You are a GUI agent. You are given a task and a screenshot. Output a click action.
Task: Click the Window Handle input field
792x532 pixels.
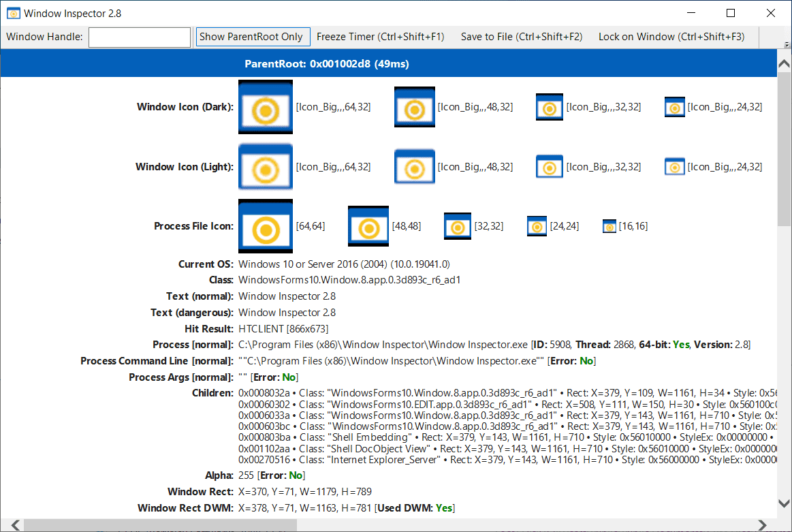[x=140, y=37]
